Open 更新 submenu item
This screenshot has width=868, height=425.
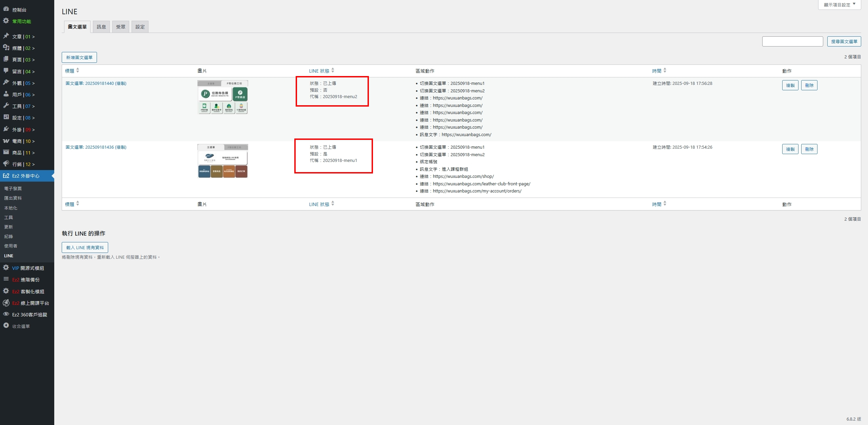8,227
